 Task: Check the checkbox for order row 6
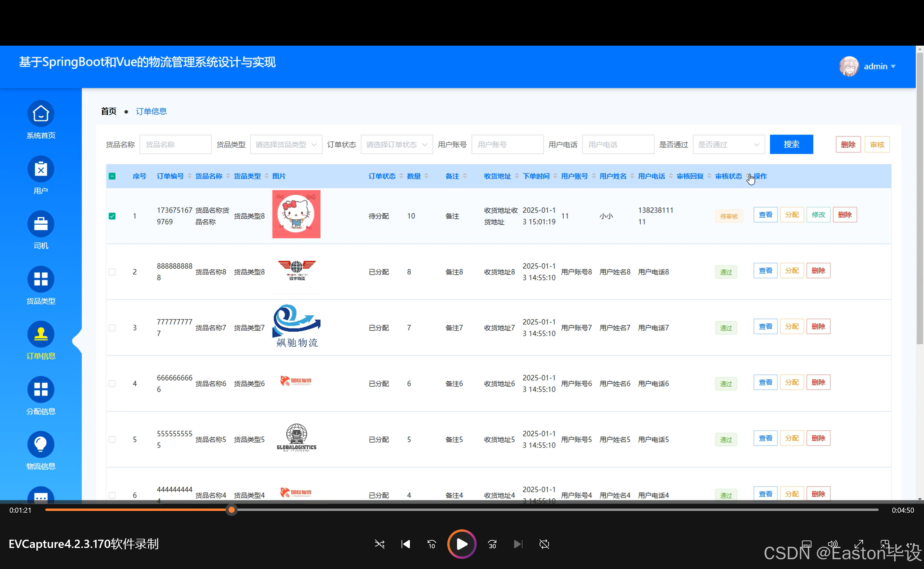[x=112, y=495]
